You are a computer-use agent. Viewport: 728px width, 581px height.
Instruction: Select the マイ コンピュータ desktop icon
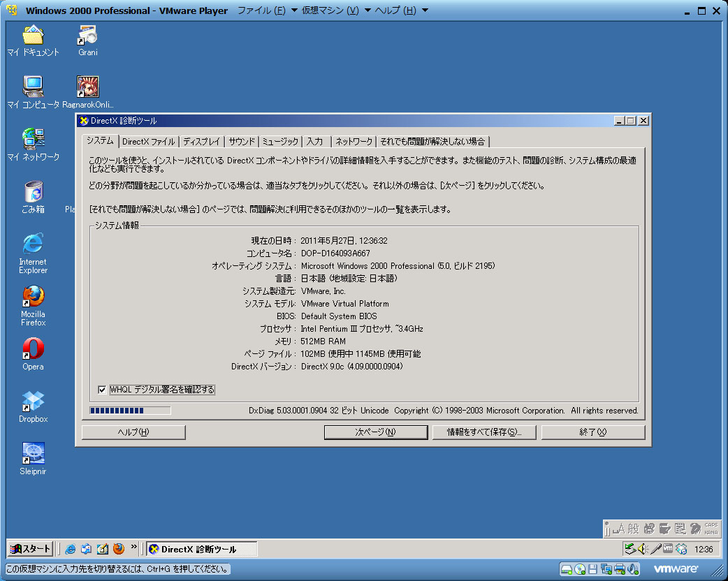33,92
